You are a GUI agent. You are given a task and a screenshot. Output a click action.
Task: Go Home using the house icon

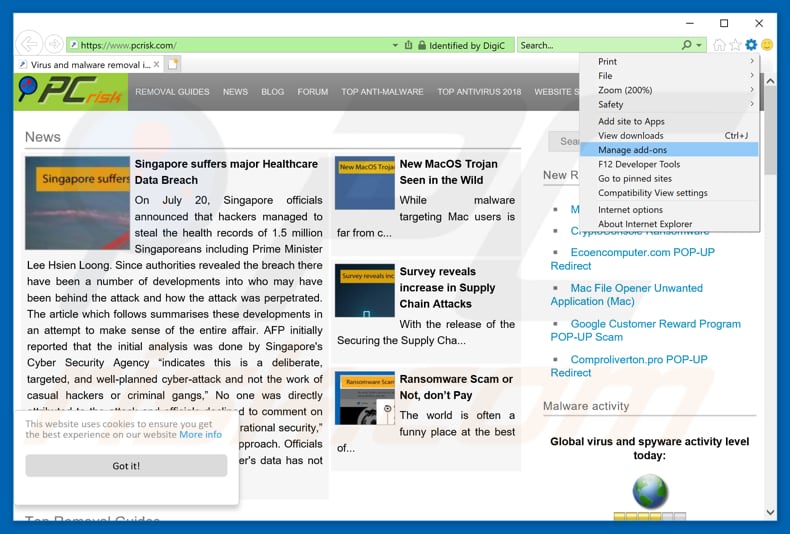pos(719,45)
